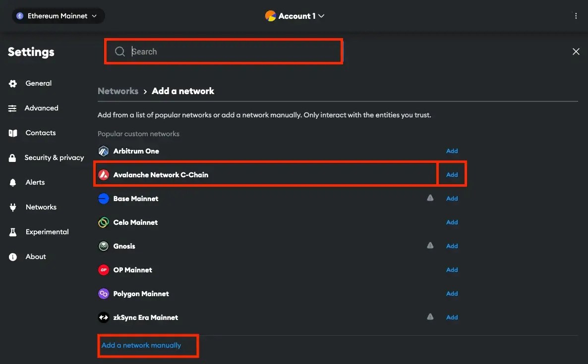Image resolution: width=588 pixels, height=364 pixels.
Task: Add the Gnosis network
Action: pos(452,246)
